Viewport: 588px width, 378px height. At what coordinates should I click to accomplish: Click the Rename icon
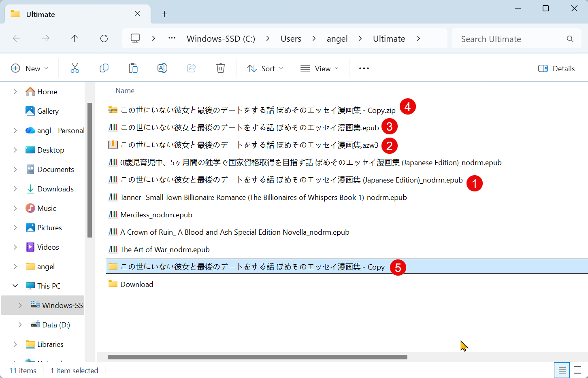click(162, 68)
